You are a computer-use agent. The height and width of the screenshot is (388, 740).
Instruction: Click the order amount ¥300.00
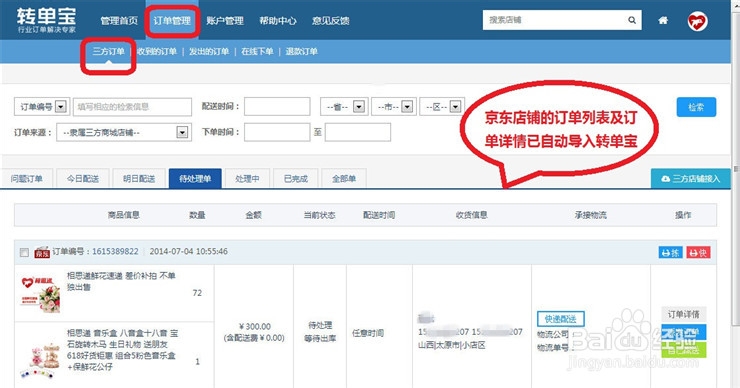[x=255, y=327]
